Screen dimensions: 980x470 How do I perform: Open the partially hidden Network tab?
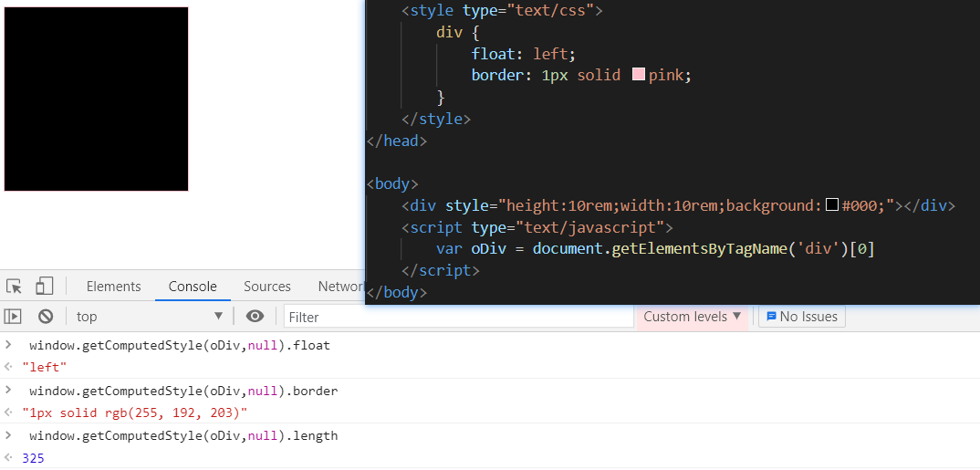pos(341,287)
